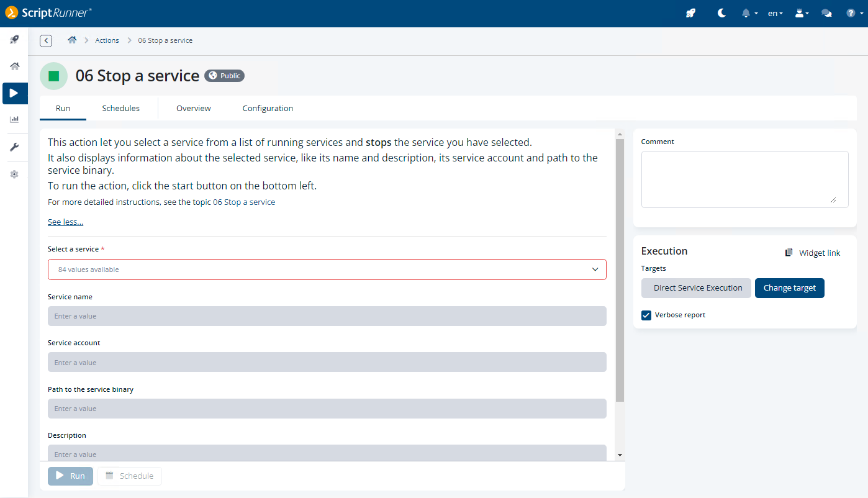Click the chat bubbles icon in the top bar
The image size is (868, 498).
pyautogui.click(x=826, y=13)
